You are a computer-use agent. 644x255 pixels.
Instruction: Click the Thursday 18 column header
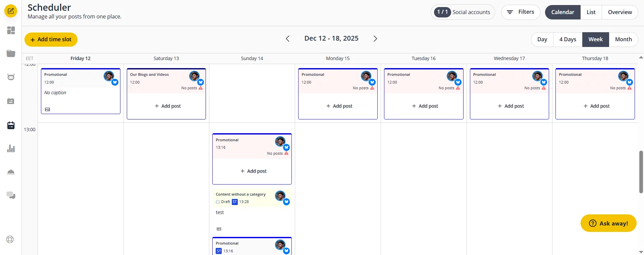[595, 58]
